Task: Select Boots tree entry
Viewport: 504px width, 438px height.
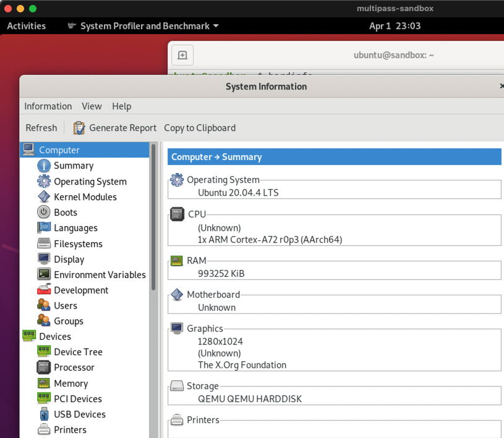Action: (x=66, y=213)
